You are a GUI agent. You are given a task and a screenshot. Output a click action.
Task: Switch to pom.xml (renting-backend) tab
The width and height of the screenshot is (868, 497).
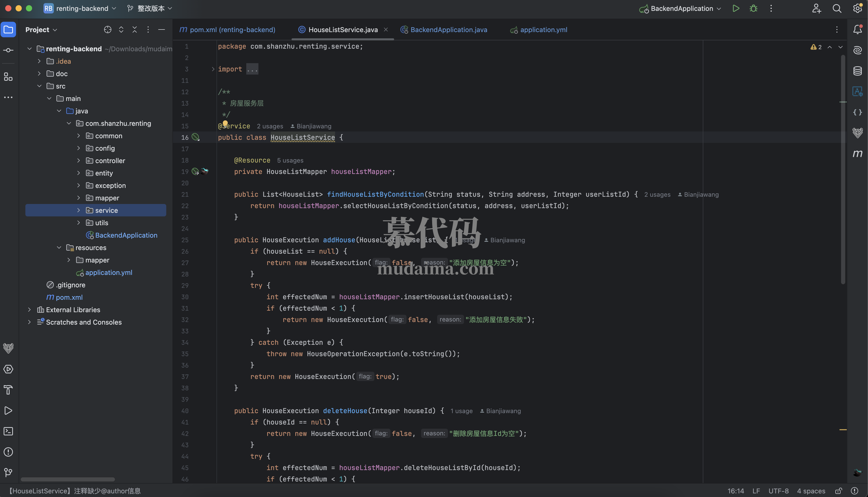[232, 30]
